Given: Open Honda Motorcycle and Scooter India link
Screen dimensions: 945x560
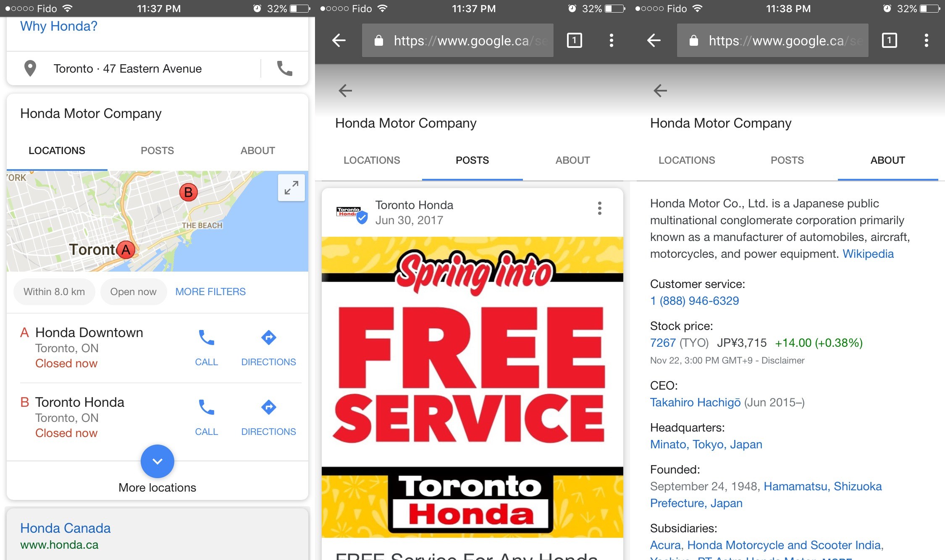Looking at the screenshot, I should tap(784, 545).
